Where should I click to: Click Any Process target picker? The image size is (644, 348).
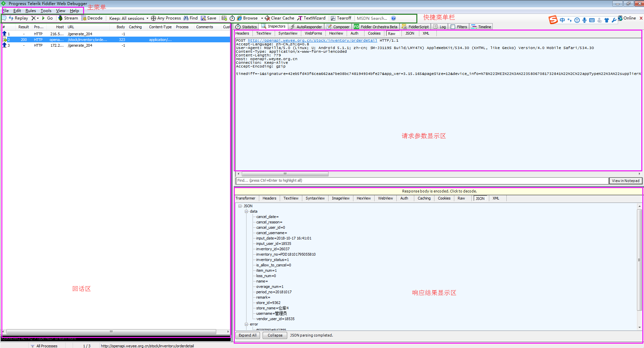(166, 18)
